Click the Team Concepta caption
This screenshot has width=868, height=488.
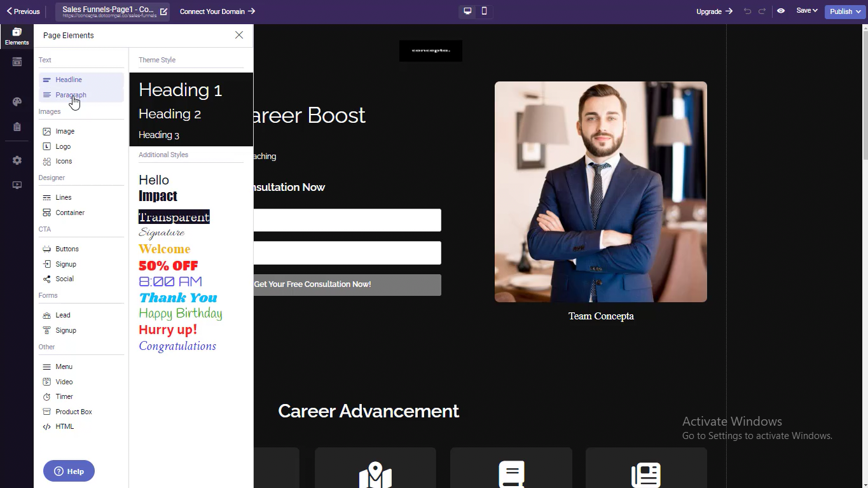point(601,316)
